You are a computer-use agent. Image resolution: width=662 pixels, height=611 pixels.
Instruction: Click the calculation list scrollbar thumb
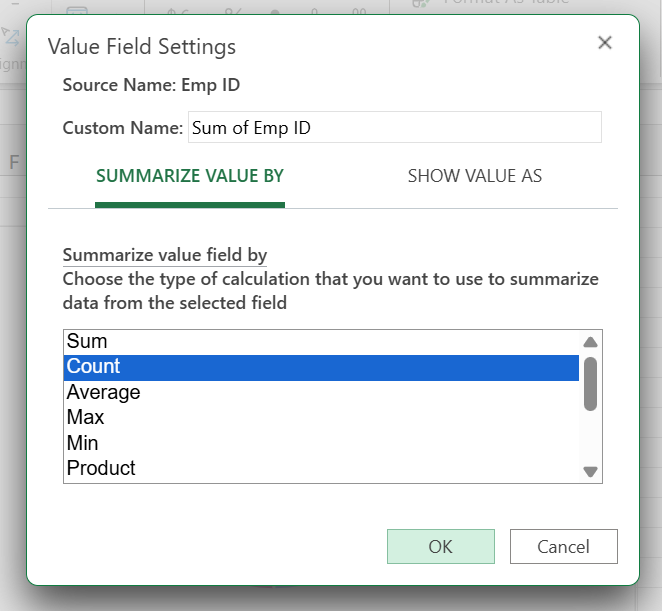tap(590, 384)
